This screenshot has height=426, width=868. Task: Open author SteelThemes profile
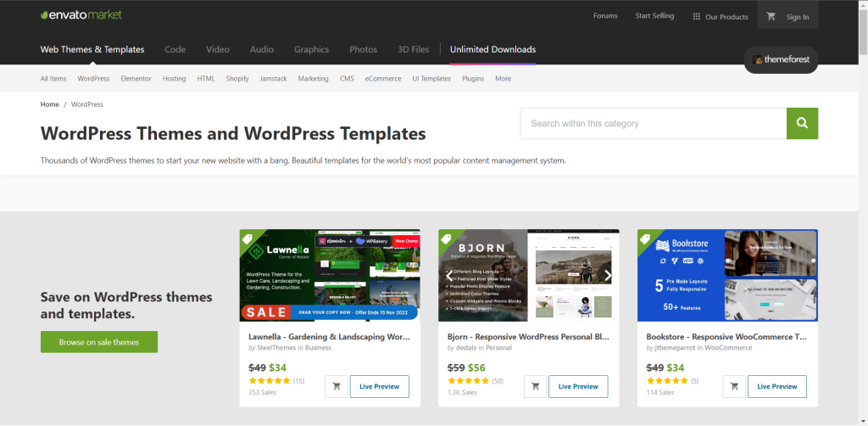276,348
